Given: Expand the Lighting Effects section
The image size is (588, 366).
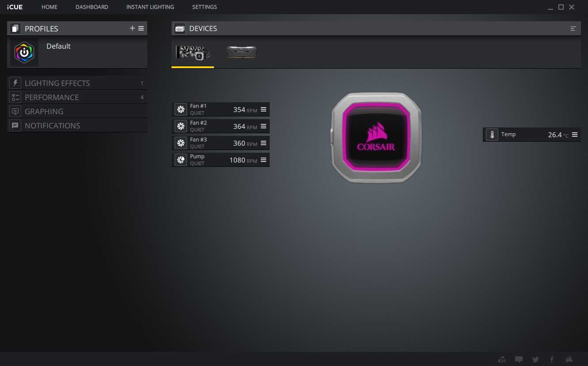Looking at the screenshot, I should (x=57, y=83).
